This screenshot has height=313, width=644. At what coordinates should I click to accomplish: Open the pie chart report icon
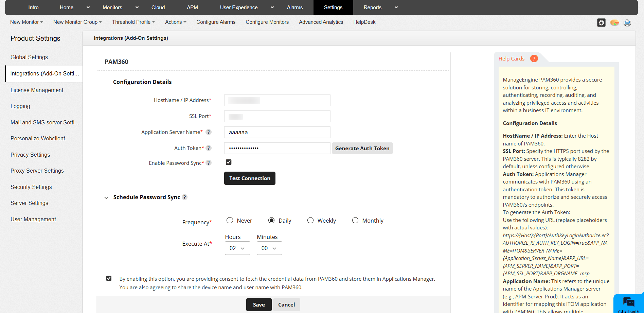point(614,22)
